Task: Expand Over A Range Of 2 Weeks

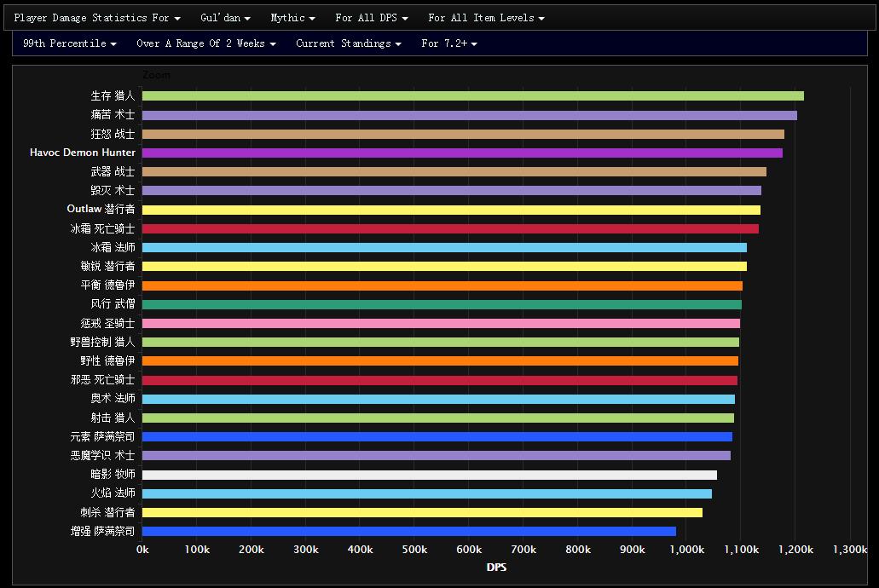Action: [x=205, y=43]
